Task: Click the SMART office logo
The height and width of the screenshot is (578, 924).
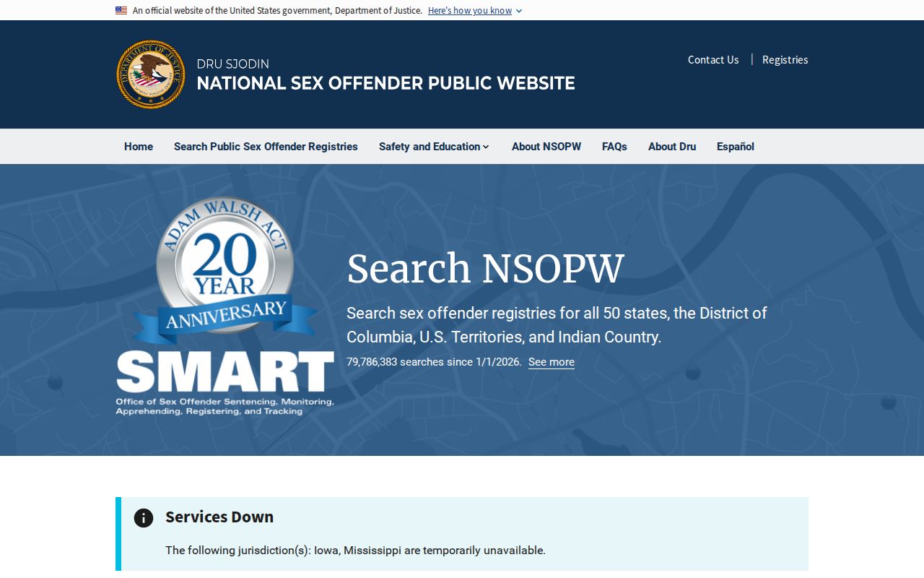Action: pyautogui.click(x=225, y=384)
